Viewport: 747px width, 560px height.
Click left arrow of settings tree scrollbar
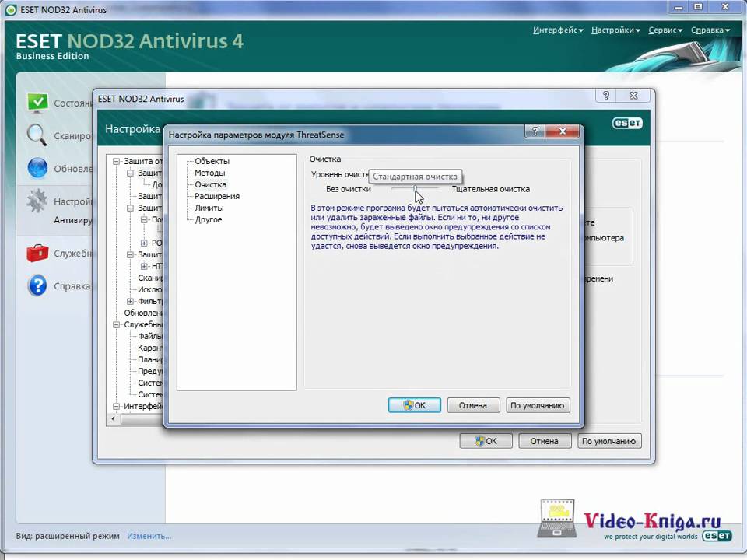tap(114, 418)
